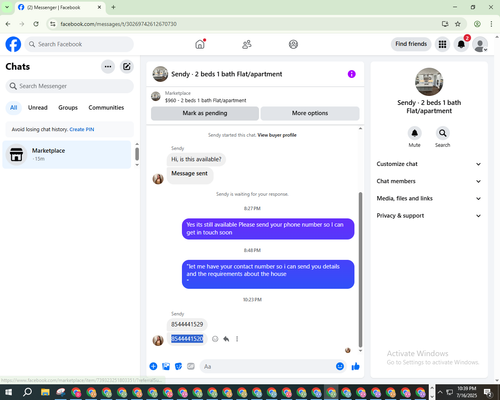Image resolution: width=500 pixels, height=400 pixels.
Task: Click the message text box Aa
Action: (268, 366)
